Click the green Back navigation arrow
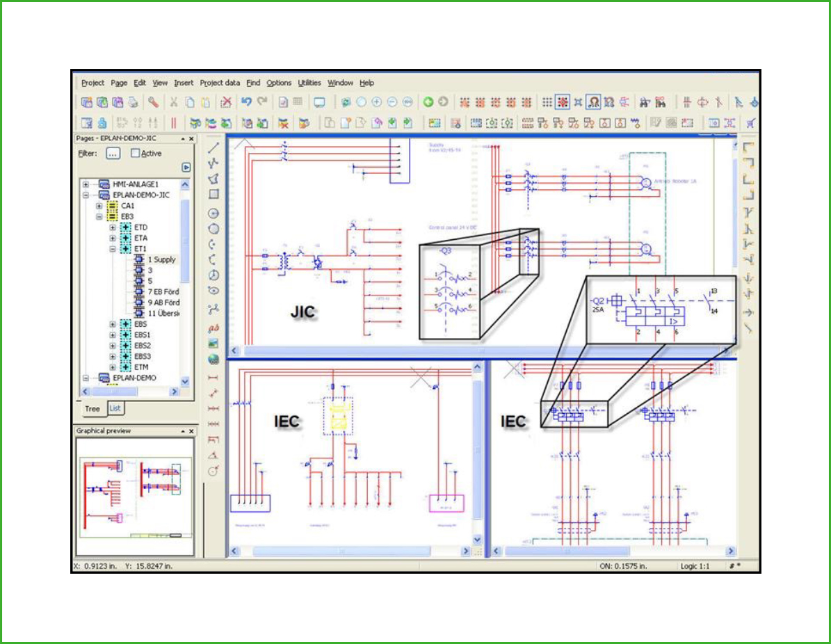Screen dimensions: 831x644 [428, 102]
